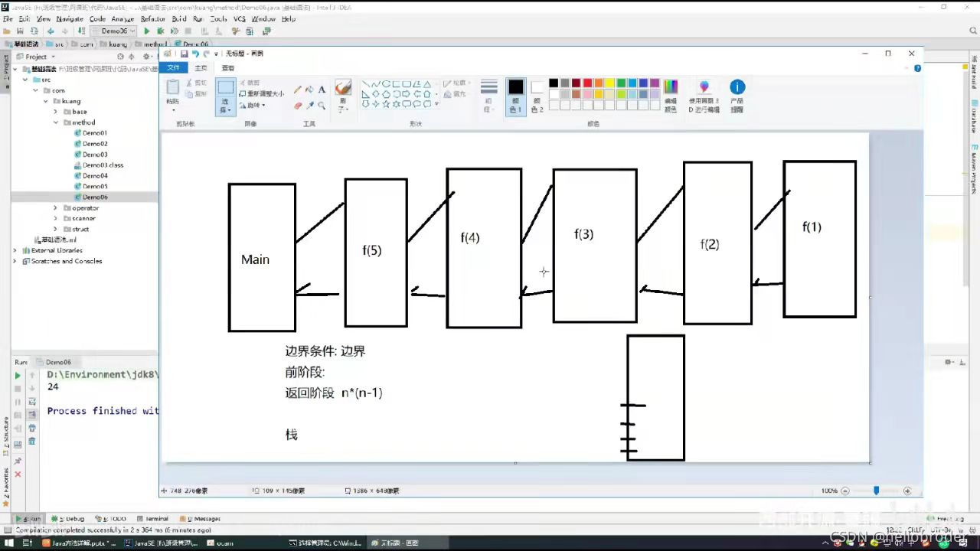Open the TODO tool tab

111,518
